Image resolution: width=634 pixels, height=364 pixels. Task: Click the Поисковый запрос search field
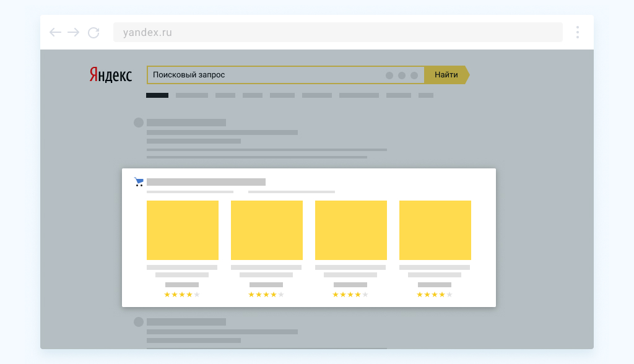point(285,75)
